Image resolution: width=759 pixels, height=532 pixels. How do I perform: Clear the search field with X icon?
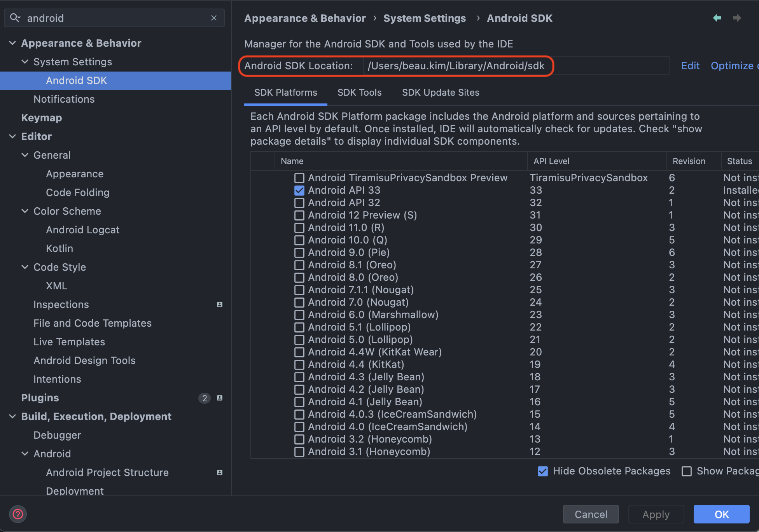pyautogui.click(x=214, y=18)
